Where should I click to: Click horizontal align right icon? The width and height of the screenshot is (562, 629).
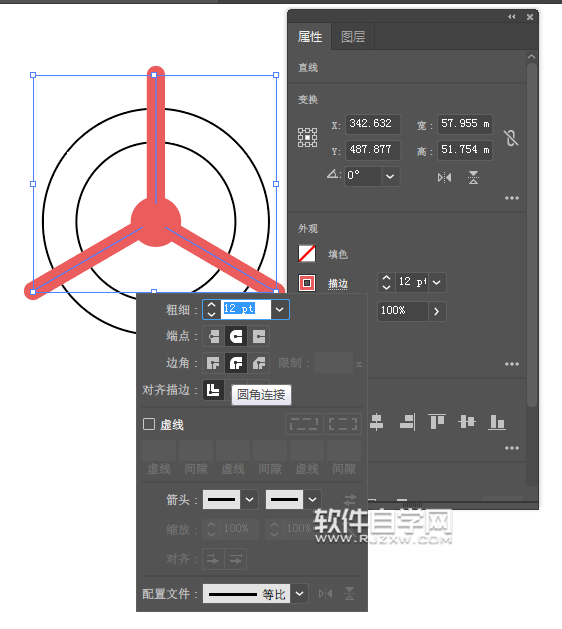pyautogui.click(x=407, y=422)
